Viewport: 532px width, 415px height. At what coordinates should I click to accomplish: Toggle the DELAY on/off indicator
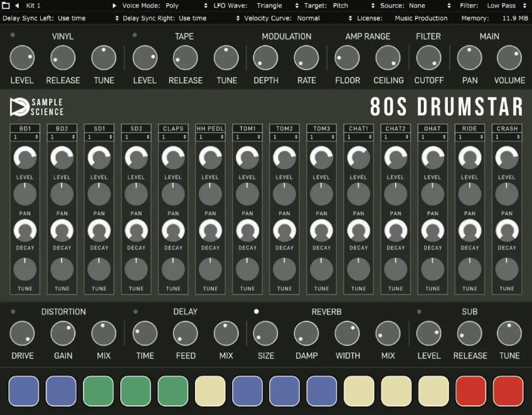pos(135,312)
